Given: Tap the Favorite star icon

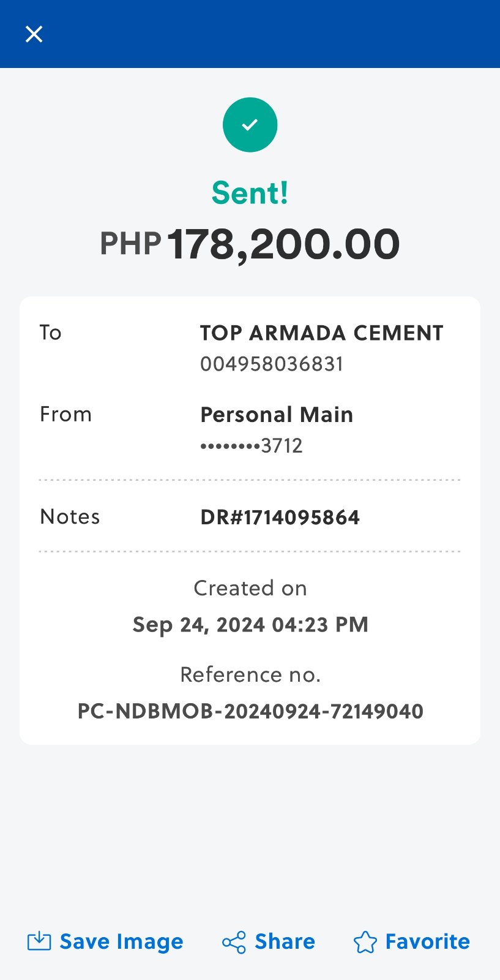Looking at the screenshot, I should (365, 942).
